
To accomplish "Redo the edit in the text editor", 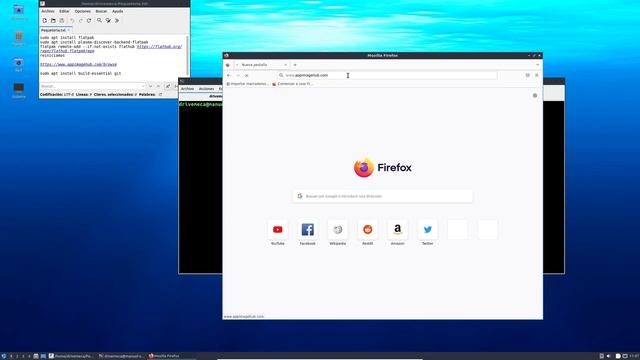I will [x=80, y=20].
